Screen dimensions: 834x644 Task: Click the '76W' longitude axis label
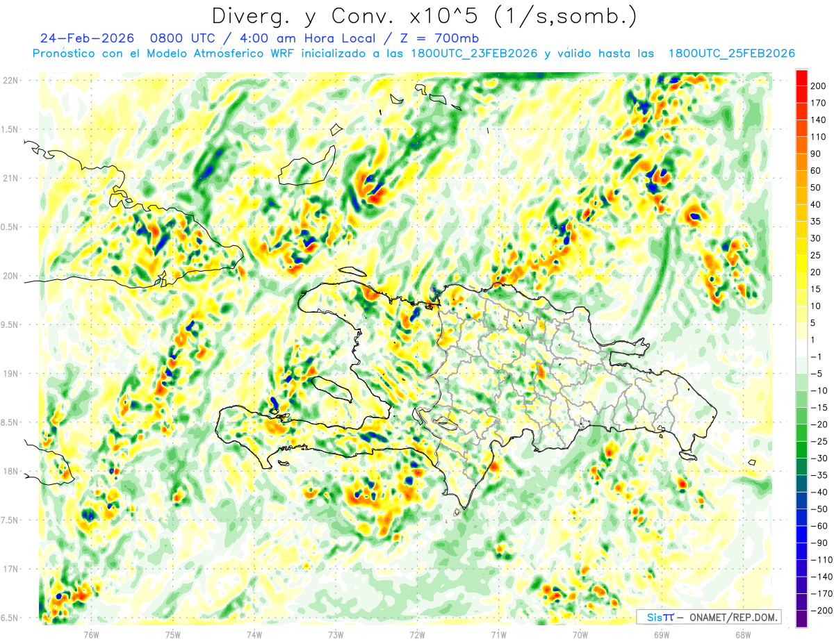(x=91, y=634)
